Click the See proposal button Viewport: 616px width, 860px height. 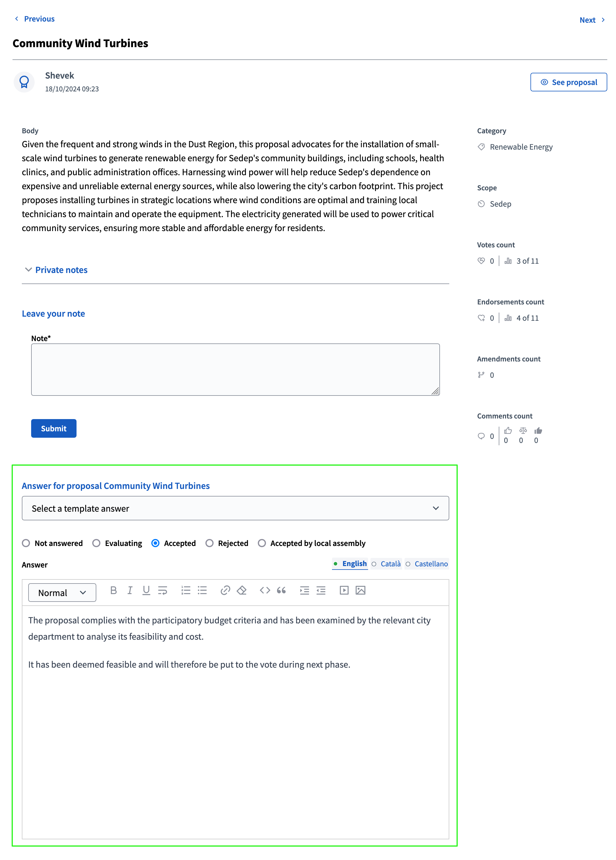pyautogui.click(x=568, y=81)
